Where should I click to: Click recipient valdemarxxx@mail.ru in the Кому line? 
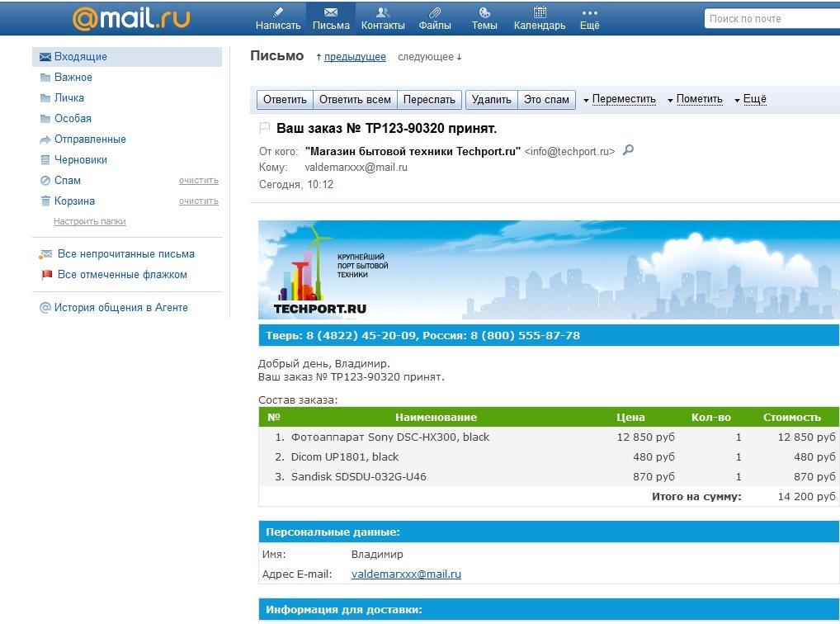(356, 168)
